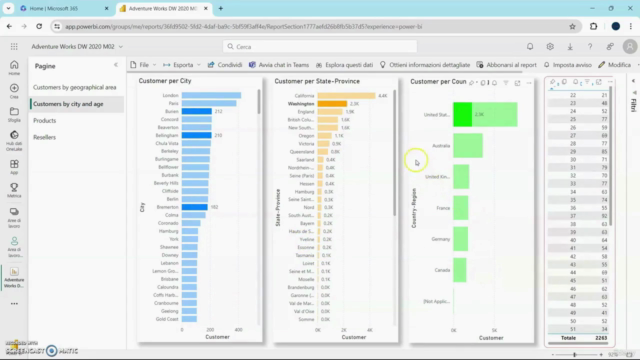Select the Canada bar in Country chart
The image size is (640, 360).
click(x=460, y=270)
